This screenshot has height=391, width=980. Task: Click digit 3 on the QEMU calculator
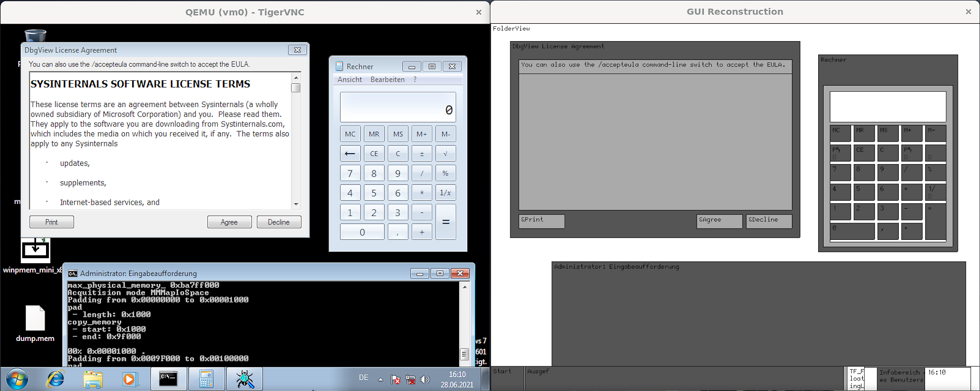(398, 213)
